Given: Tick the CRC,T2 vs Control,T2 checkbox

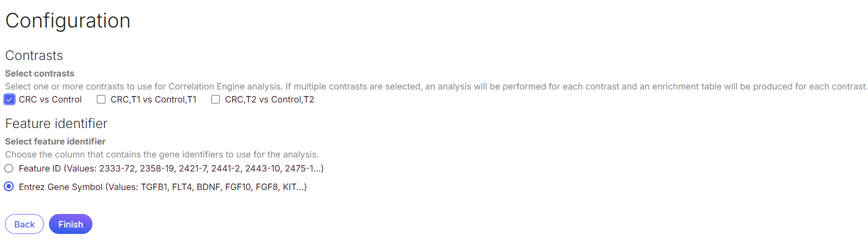Looking at the screenshot, I should (x=216, y=99).
